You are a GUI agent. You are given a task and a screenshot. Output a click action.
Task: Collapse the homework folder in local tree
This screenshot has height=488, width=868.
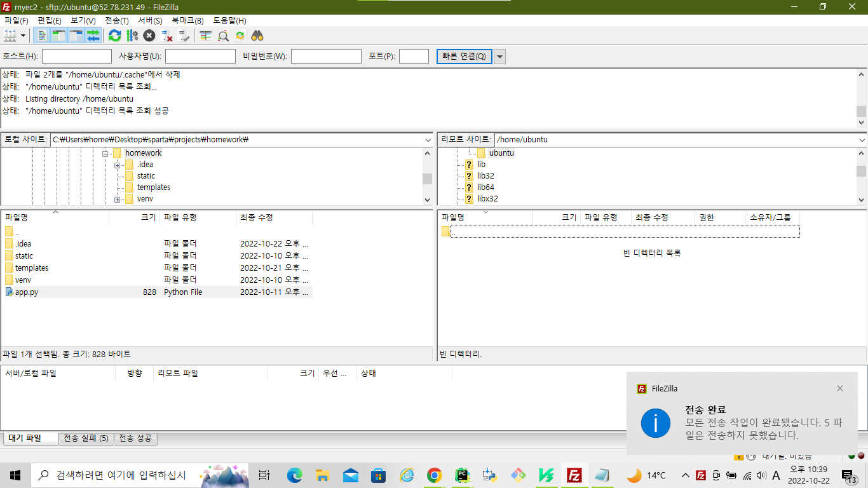pos(105,154)
